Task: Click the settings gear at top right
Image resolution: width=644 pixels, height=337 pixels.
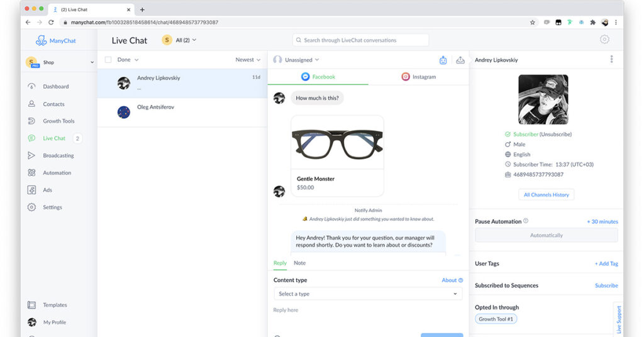Action: pyautogui.click(x=604, y=40)
